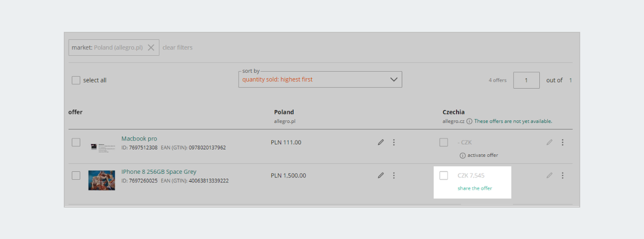Tick the Czechia checkbox for Macbook pro
The width and height of the screenshot is (644, 239).
pyautogui.click(x=444, y=143)
